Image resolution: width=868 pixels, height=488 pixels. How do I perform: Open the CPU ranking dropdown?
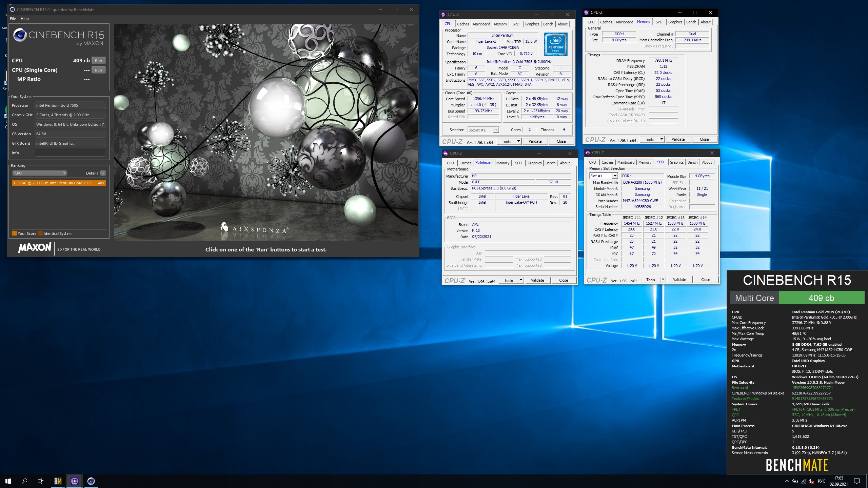click(x=39, y=173)
